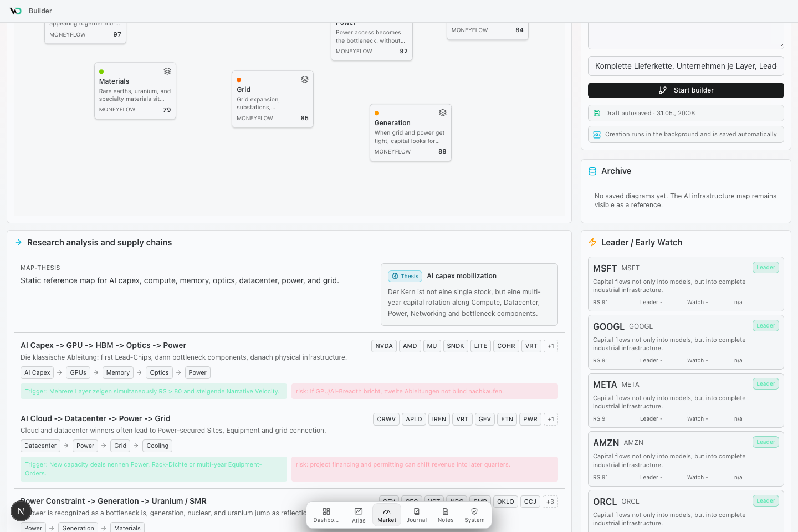Click the COHR ticker chip
The width and height of the screenshot is (798, 532).
click(x=507, y=346)
